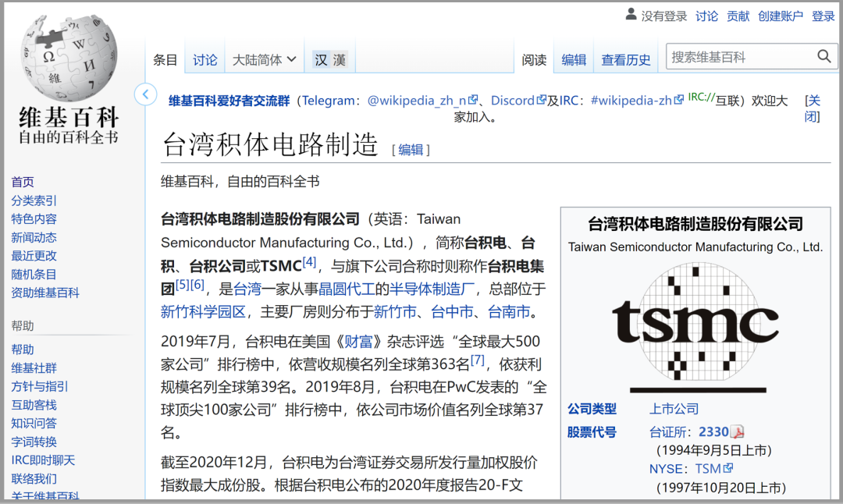Open the 2330 stock code link
The height and width of the screenshot is (504, 843).
713,432
